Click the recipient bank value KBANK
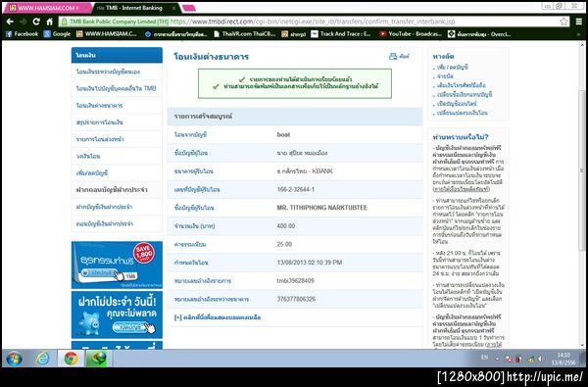This screenshot has width=588, height=387. pos(305,171)
